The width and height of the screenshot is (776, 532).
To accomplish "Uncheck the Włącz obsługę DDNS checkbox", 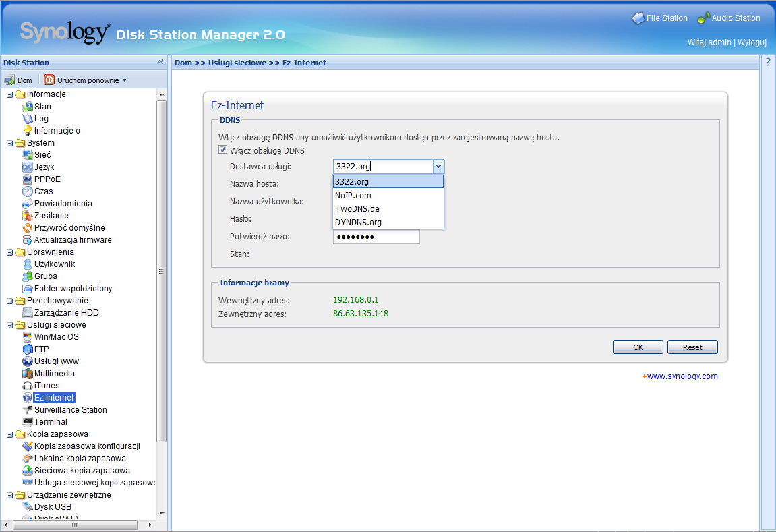I will click(x=222, y=150).
